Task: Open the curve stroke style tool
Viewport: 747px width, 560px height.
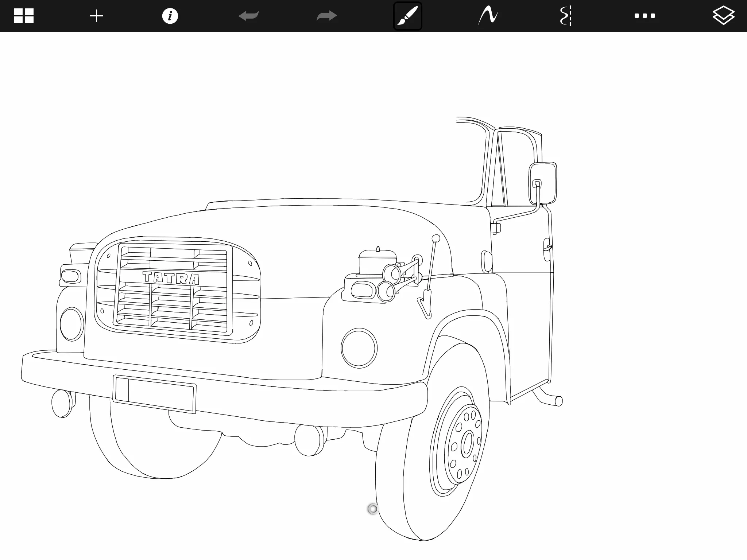Action: pos(488,16)
